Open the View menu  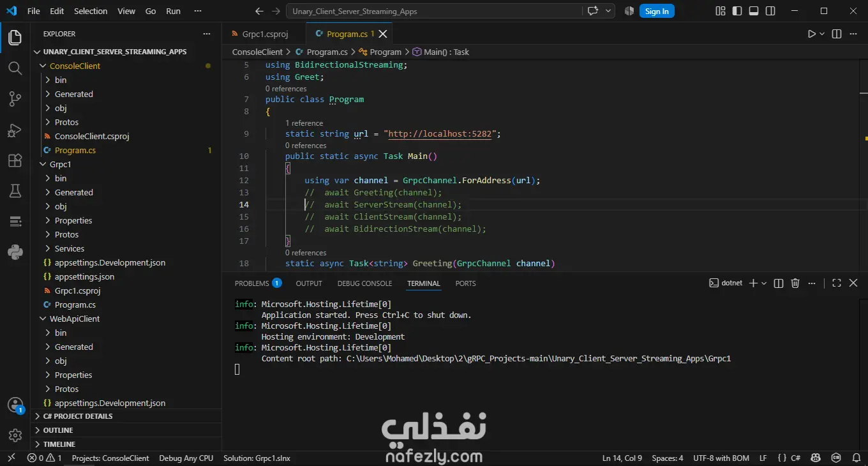tap(126, 11)
